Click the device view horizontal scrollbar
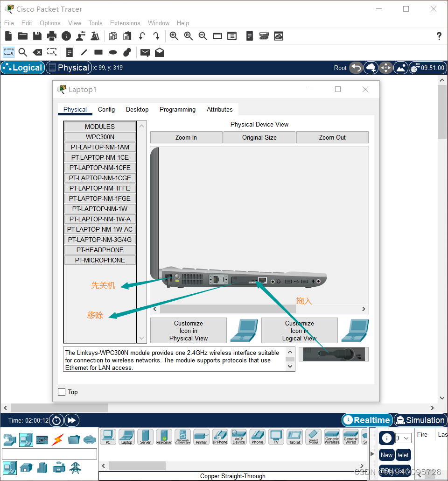 [228, 309]
